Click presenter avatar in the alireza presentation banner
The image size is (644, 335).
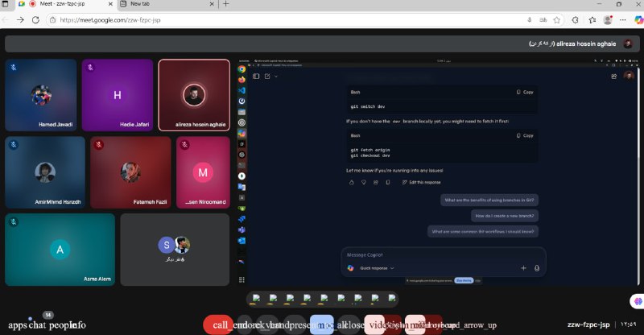click(x=628, y=43)
